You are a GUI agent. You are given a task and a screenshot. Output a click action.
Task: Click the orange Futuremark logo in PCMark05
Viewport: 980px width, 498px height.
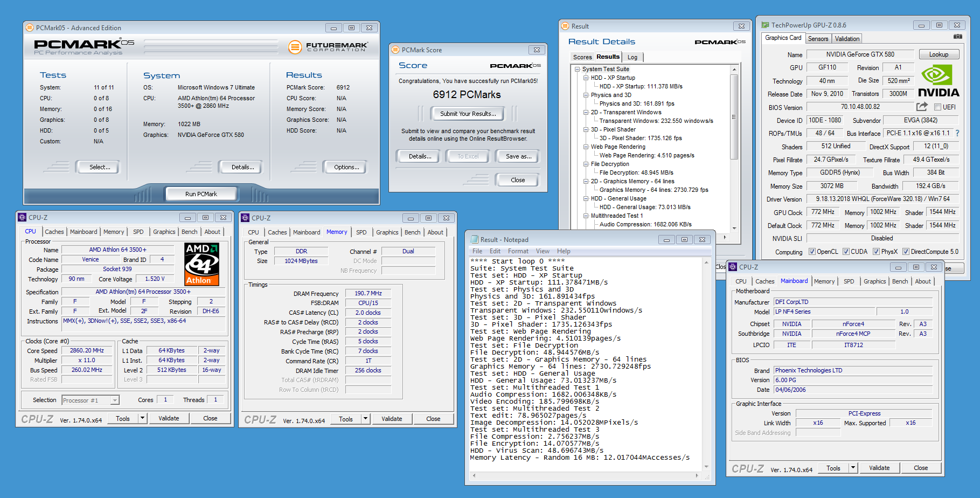click(x=295, y=47)
